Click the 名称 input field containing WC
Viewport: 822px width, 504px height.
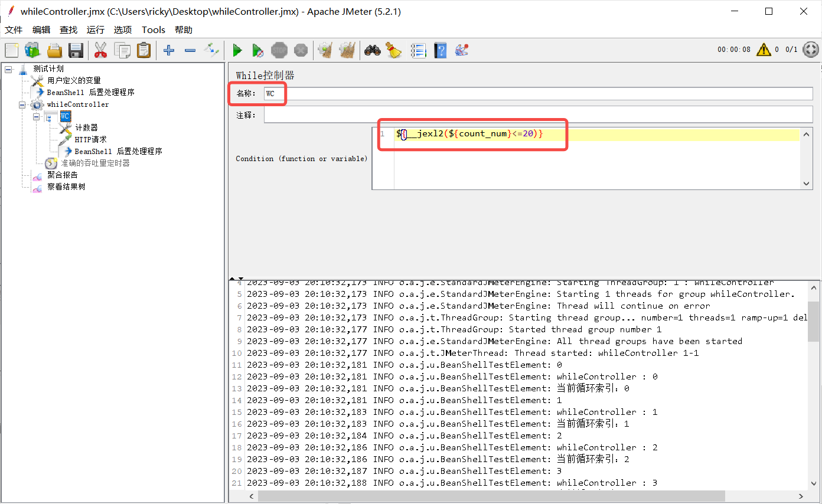[538, 93]
